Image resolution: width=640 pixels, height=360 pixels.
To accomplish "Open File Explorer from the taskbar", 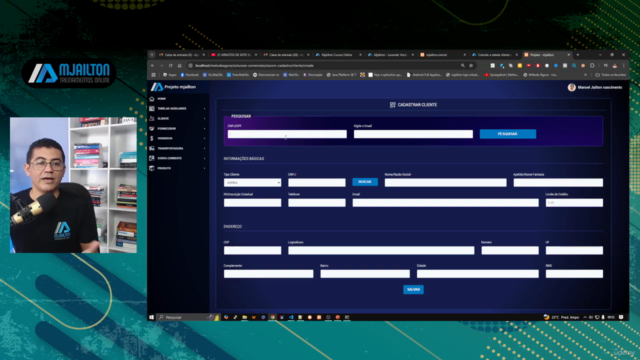I will pos(244,317).
